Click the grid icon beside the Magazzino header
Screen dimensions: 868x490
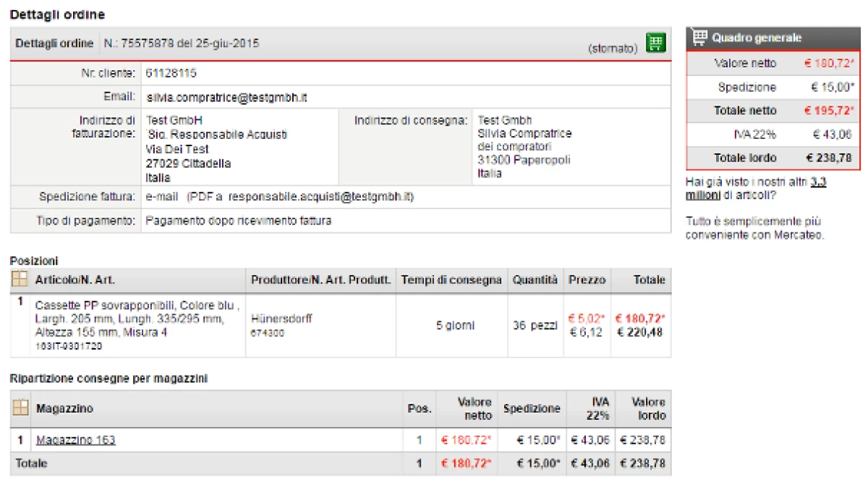(20, 408)
